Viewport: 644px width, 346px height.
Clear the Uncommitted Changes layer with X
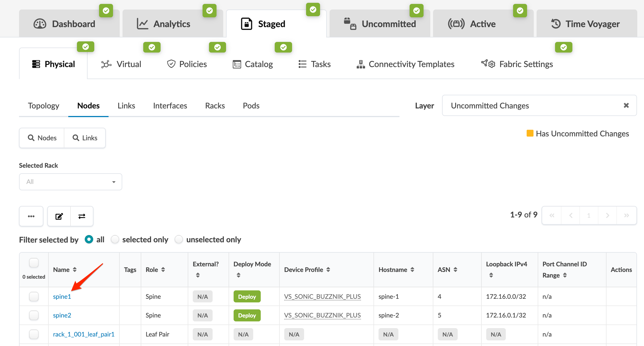(x=626, y=105)
